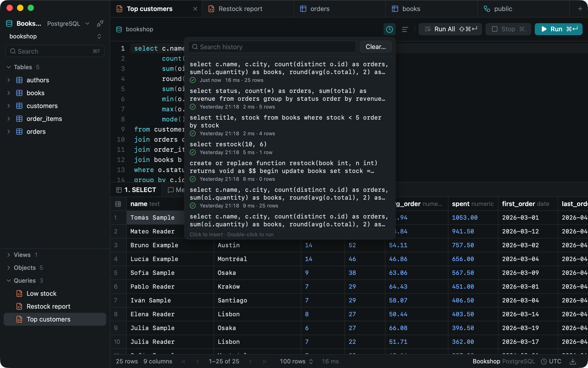Close the Top customers tab
588x368 pixels.
coord(195,9)
